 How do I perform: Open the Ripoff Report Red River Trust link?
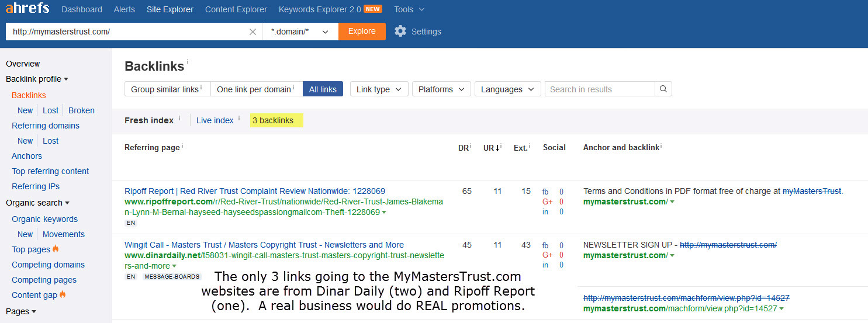pyautogui.click(x=255, y=191)
